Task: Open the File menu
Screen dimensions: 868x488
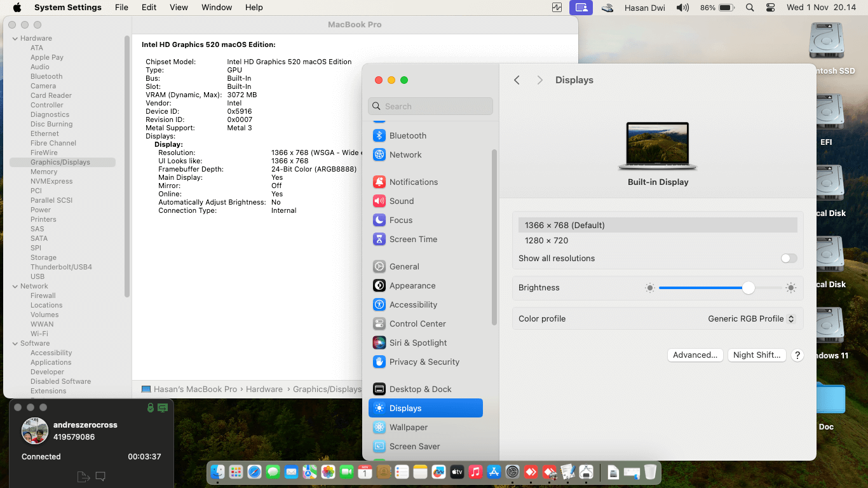Action: tap(121, 8)
